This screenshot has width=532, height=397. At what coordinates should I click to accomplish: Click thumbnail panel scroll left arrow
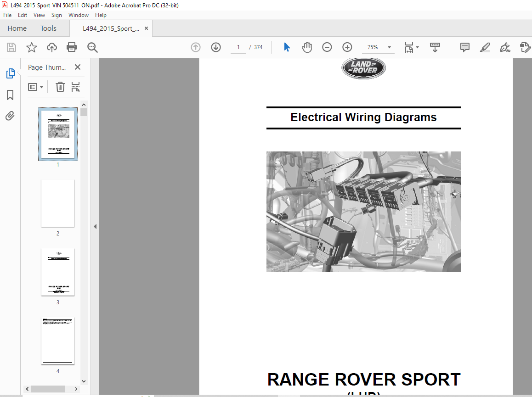click(x=28, y=389)
